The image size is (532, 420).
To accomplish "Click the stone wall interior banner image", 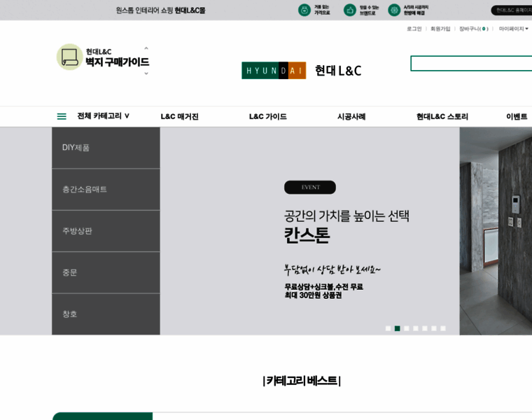I will pos(496,231).
